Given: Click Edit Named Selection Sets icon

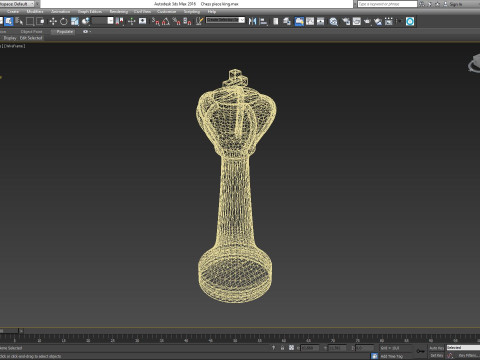Looking at the screenshot, I should click(199, 21).
